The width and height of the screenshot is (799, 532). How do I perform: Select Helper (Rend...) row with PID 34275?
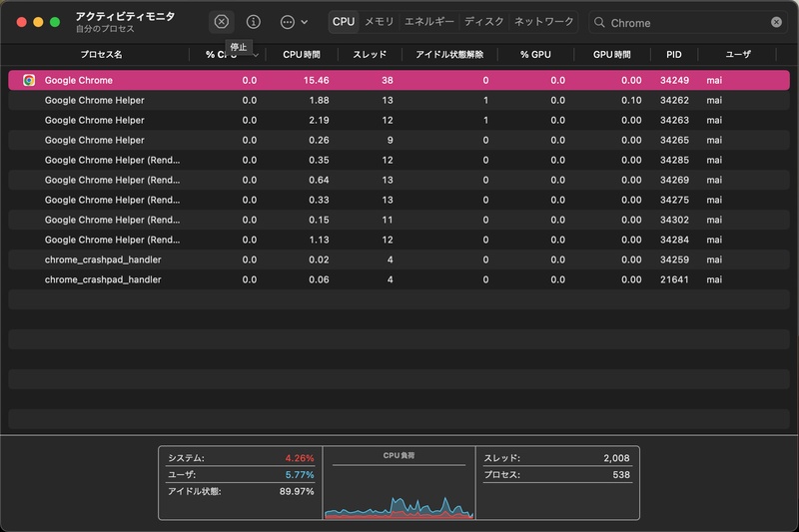(399, 200)
